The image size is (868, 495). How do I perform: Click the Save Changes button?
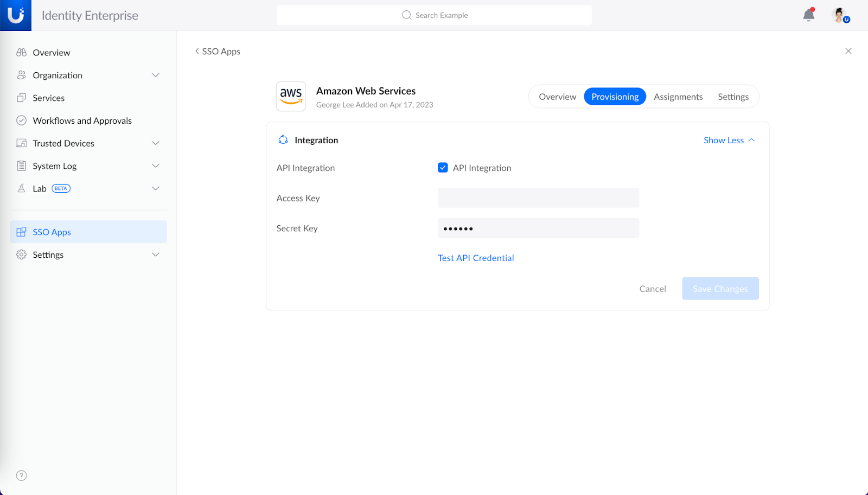(x=720, y=289)
